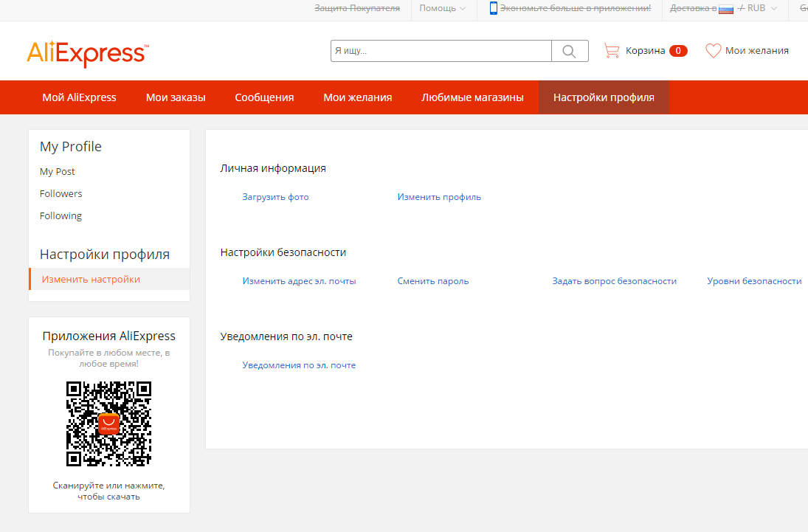Click Загрузить фото link

point(276,197)
